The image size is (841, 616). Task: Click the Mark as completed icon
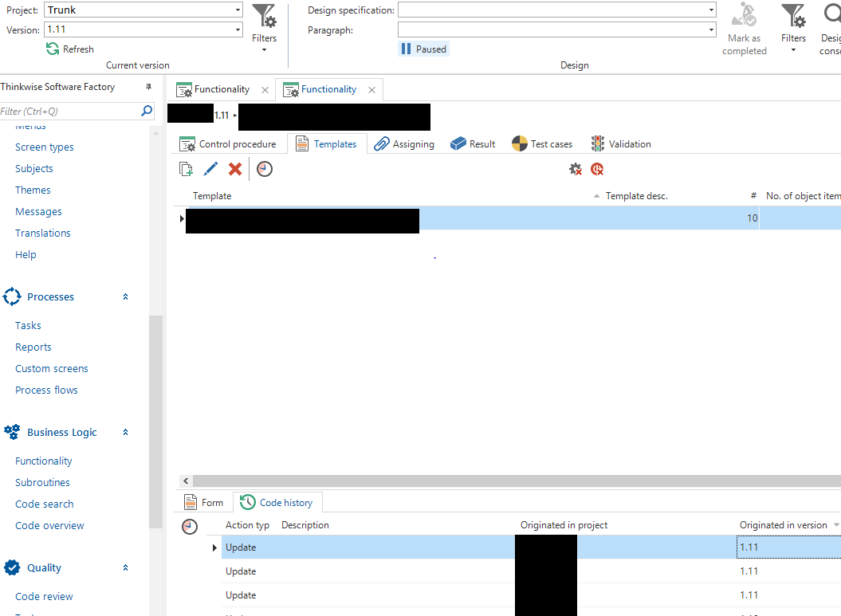744,15
